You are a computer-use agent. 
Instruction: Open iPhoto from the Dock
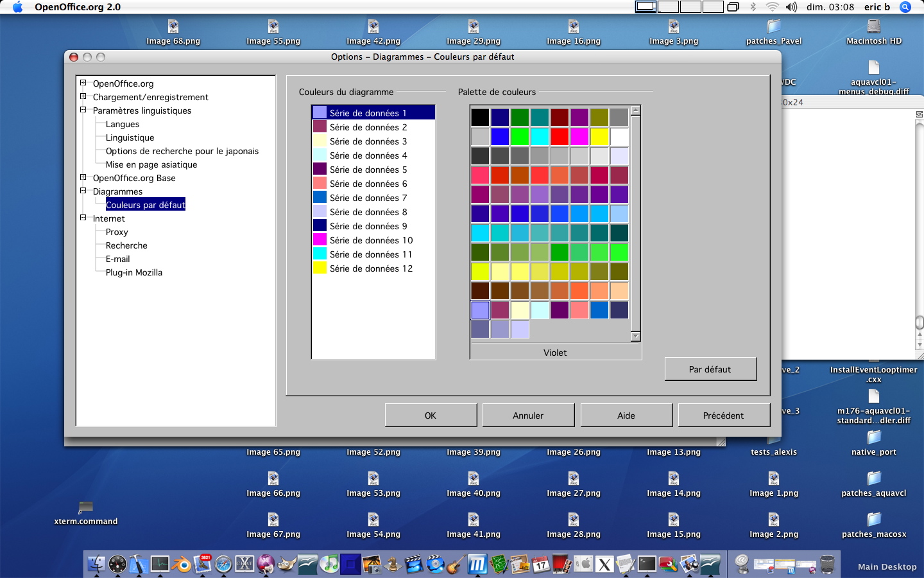point(372,564)
